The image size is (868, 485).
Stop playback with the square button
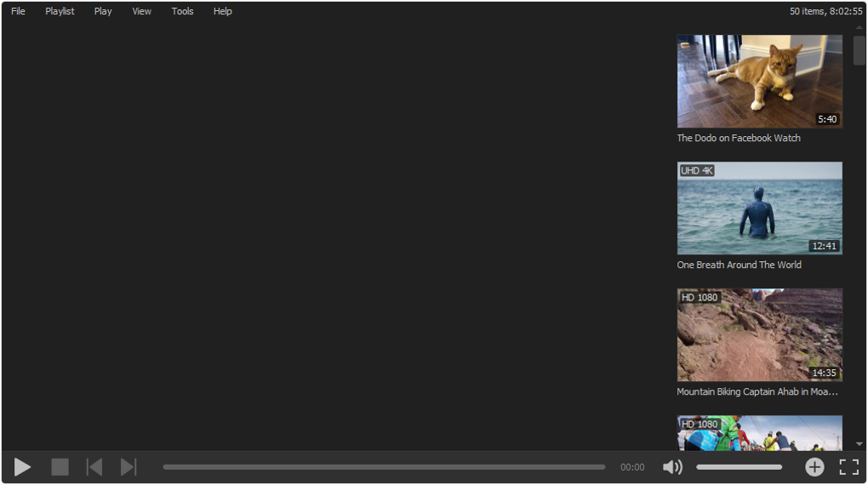coord(60,467)
